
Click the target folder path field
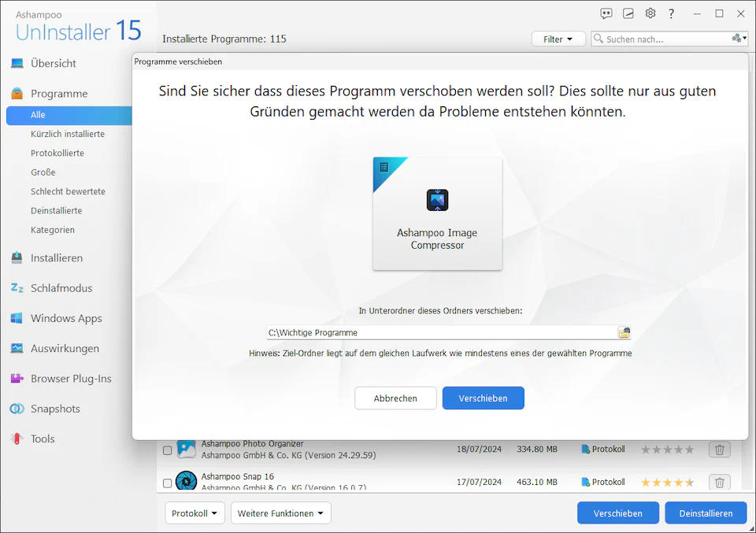(442, 332)
